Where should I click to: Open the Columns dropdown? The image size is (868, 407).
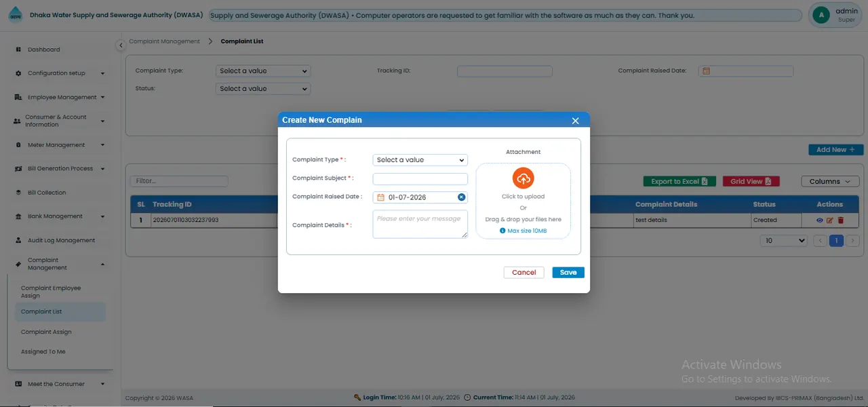pos(831,181)
